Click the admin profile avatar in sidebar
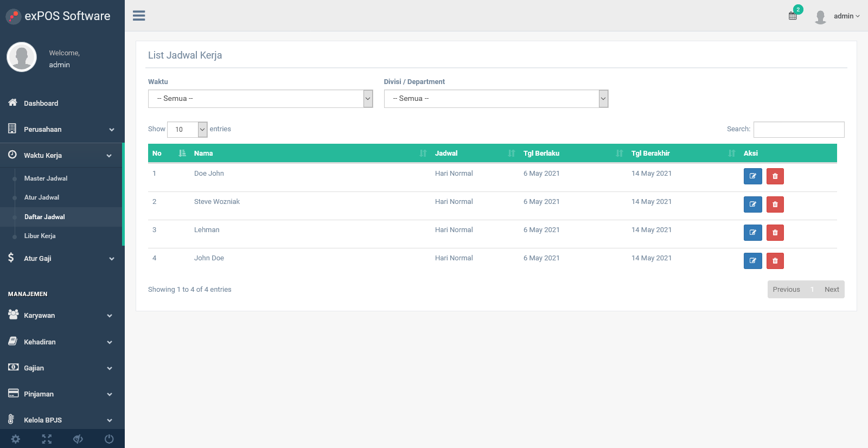868x448 pixels. (x=22, y=57)
